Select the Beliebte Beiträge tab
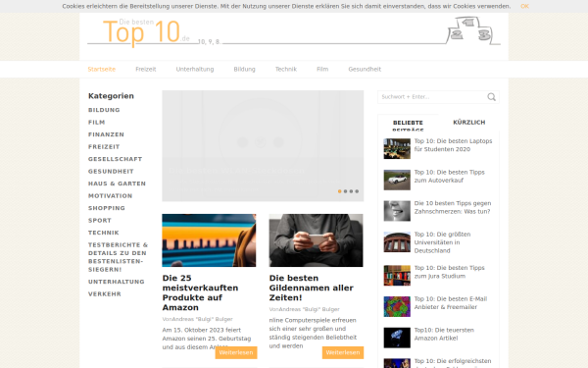Screen dimensions: 588x368 click(408, 124)
